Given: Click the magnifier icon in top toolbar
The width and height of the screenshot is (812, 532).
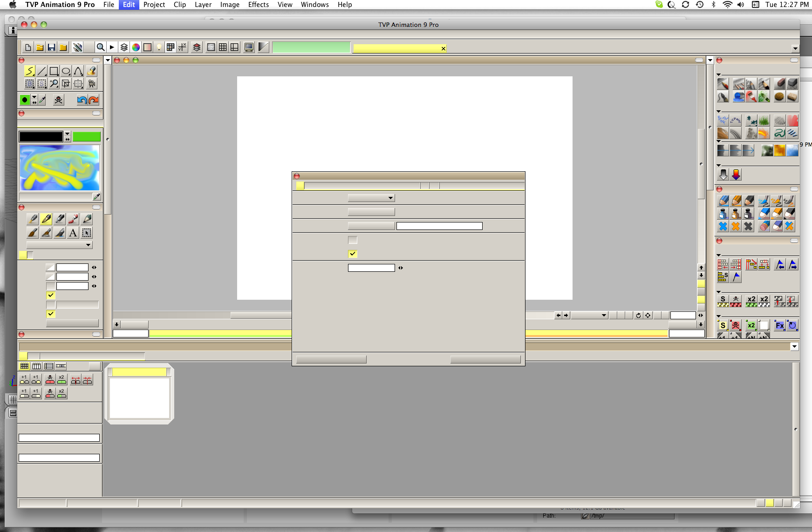Looking at the screenshot, I should [x=100, y=47].
